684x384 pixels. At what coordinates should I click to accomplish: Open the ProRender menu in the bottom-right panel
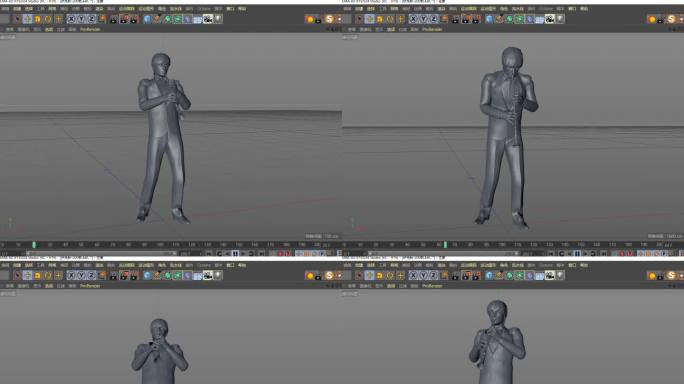coord(432,286)
